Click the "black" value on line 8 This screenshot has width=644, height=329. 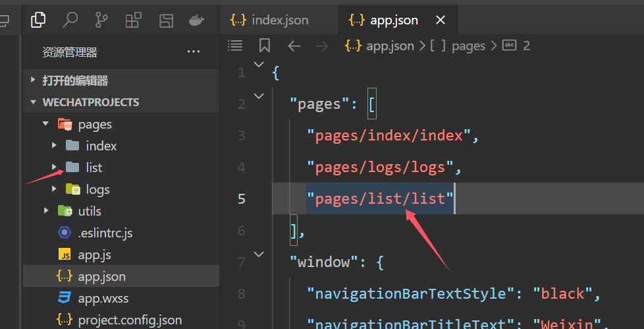[x=563, y=293]
